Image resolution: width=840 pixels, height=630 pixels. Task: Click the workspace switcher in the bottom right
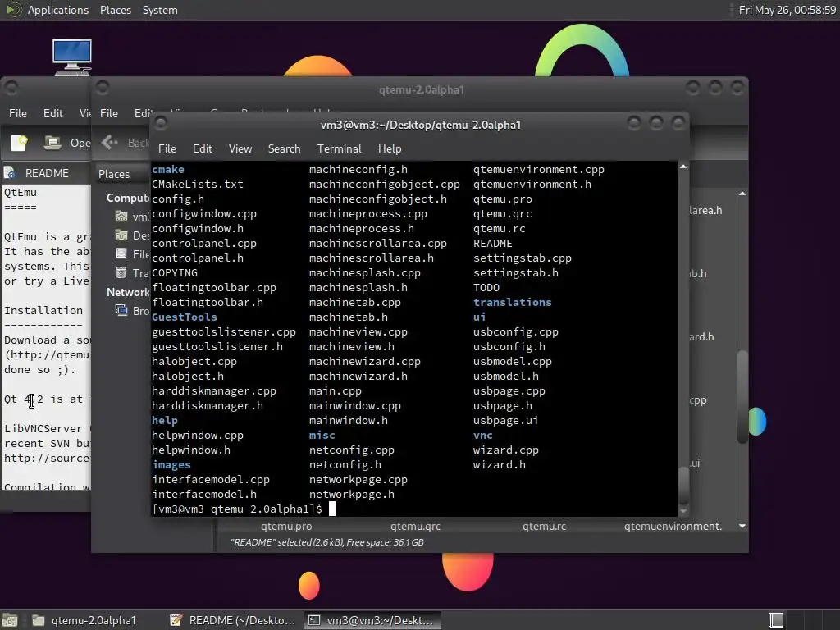pyautogui.click(x=776, y=620)
